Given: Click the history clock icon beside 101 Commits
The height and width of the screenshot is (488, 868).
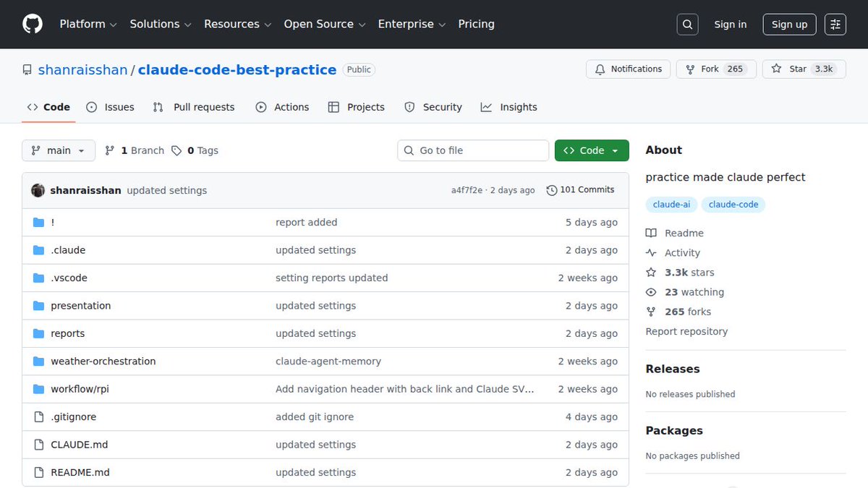Looking at the screenshot, I should pyautogui.click(x=552, y=190).
